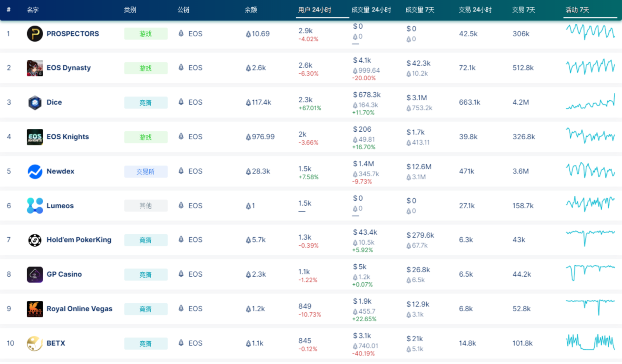Click EOS chain icon in Newdex row
Viewport: 622px width, 364px height.
[181, 171]
